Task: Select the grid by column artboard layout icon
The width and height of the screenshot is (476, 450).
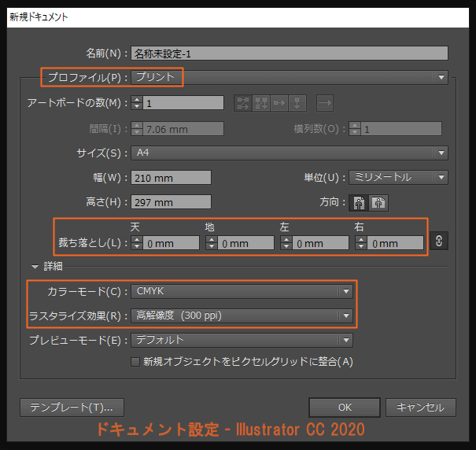Action: [260, 103]
